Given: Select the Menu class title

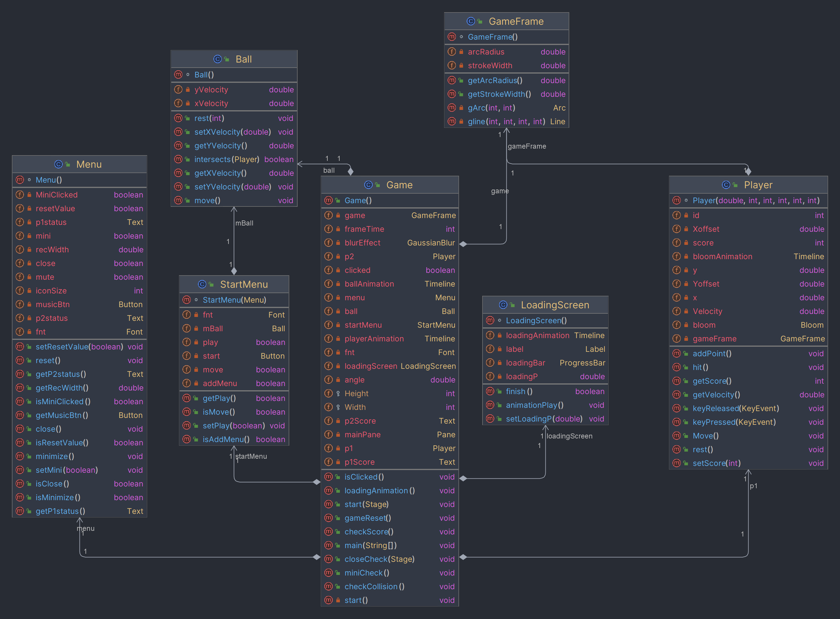Looking at the screenshot, I should point(88,164).
